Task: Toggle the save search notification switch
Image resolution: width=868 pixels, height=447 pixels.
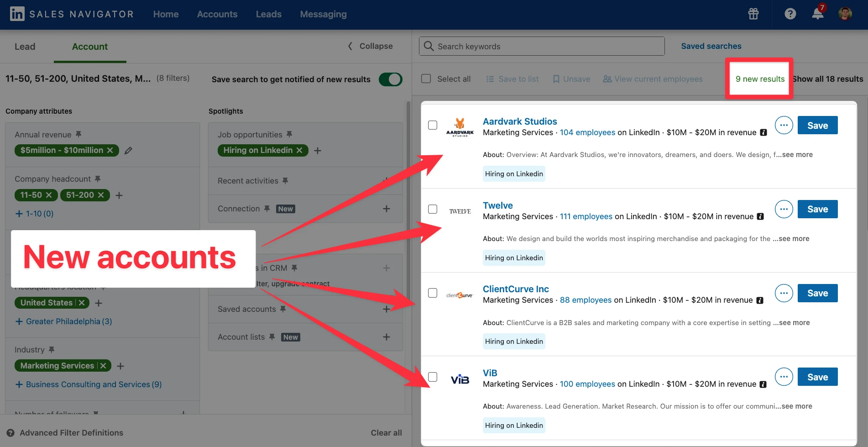Action: tap(391, 79)
